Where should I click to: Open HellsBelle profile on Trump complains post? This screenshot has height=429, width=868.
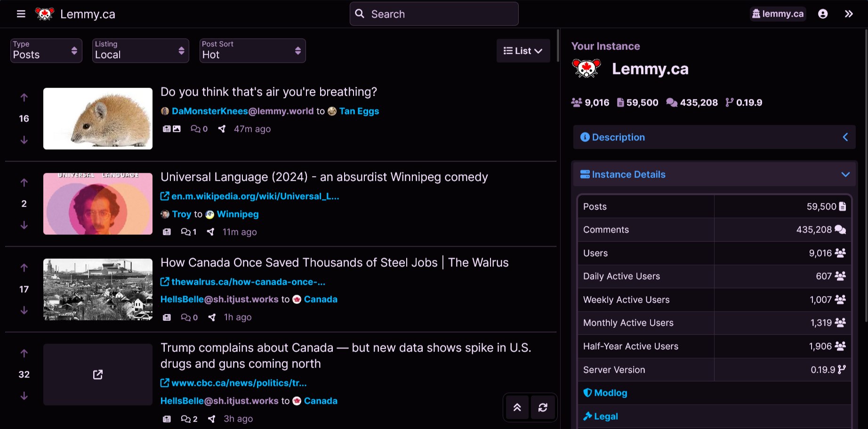tap(219, 401)
